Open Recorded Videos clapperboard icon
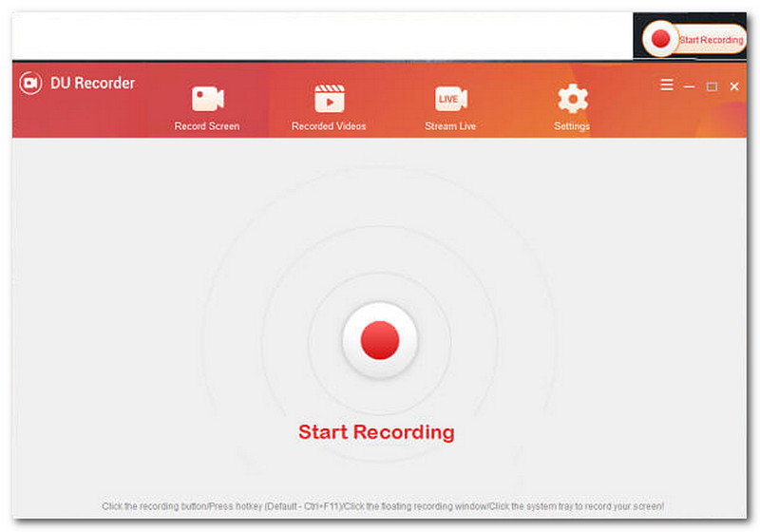Viewport: 760px width, 532px height. click(329, 99)
